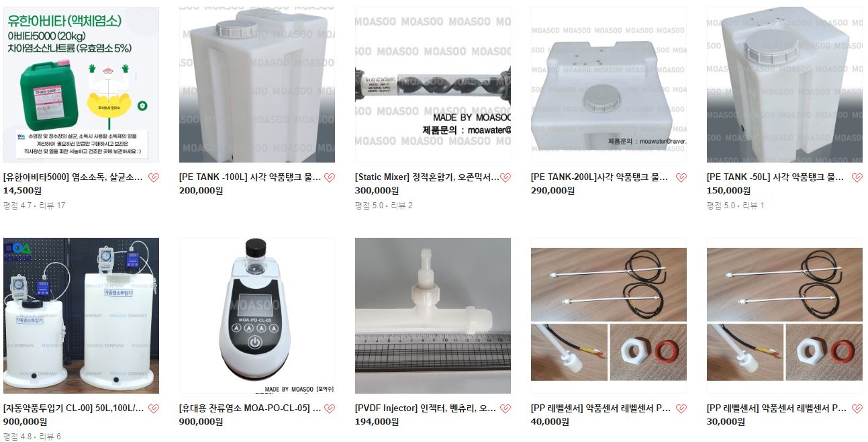Select the green 유한아비타 container thumbnail
868x442 pixels.
pyautogui.click(x=81, y=85)
